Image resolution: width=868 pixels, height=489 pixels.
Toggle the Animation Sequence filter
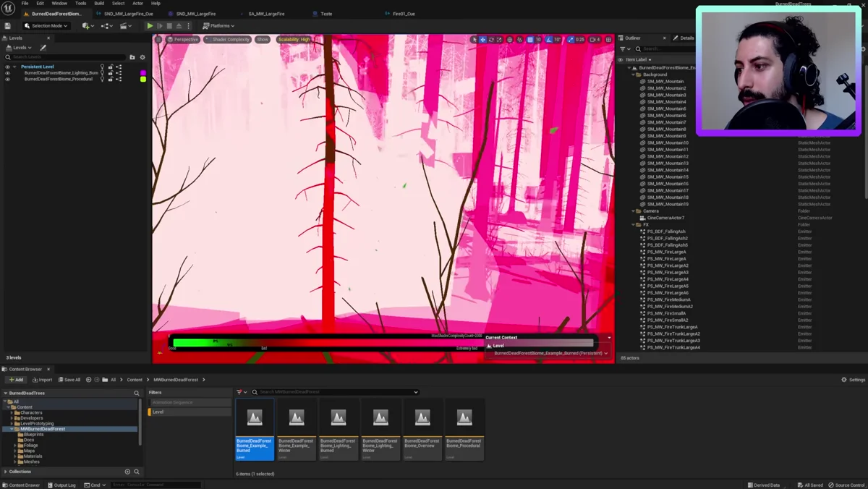[190, 402]
